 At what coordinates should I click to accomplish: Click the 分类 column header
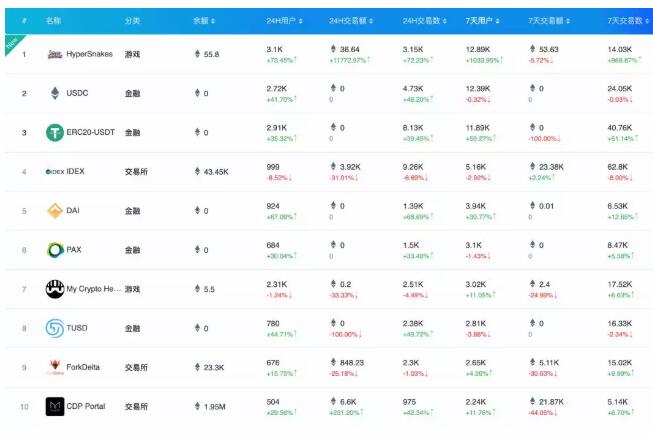[x=132, y=20]
